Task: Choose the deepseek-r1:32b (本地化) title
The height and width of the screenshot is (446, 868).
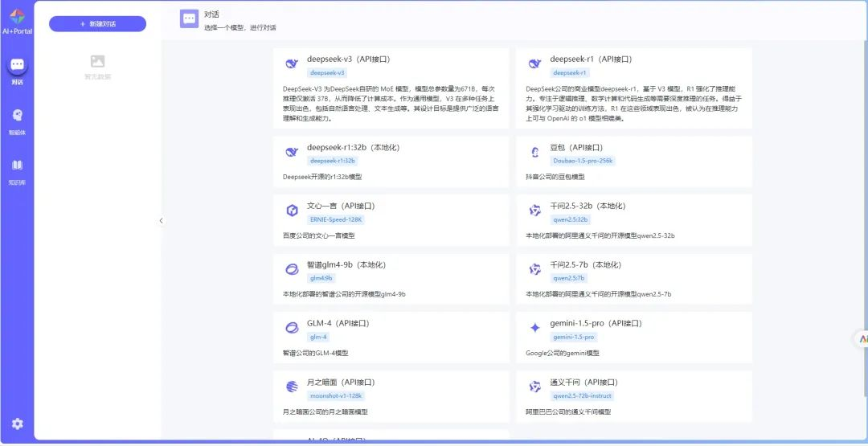Action: pyautogui.click(x=353, y=148)
